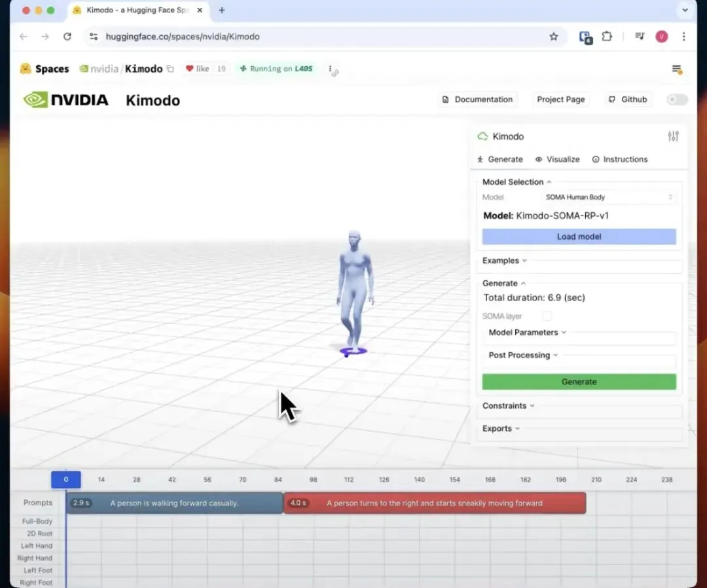707x588 pixels.
Task: Click the green Generate button
Action: click(579, 382)
